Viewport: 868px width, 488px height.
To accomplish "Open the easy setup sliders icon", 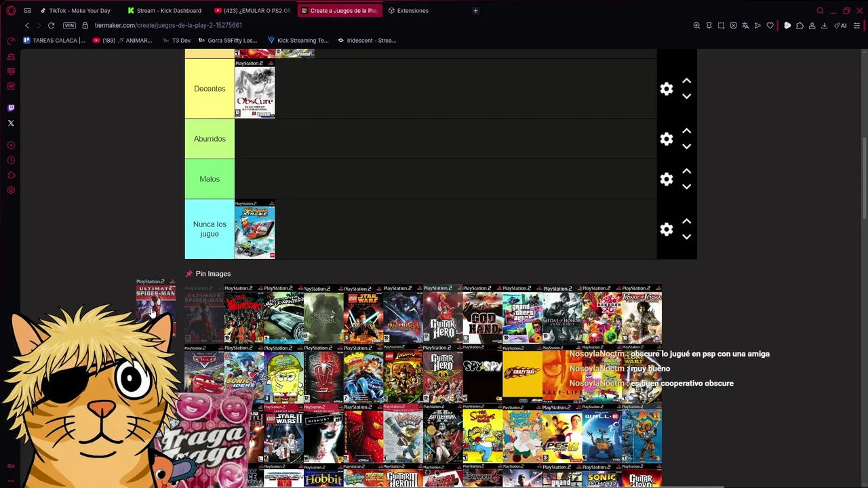I will [x=857, y=26].
